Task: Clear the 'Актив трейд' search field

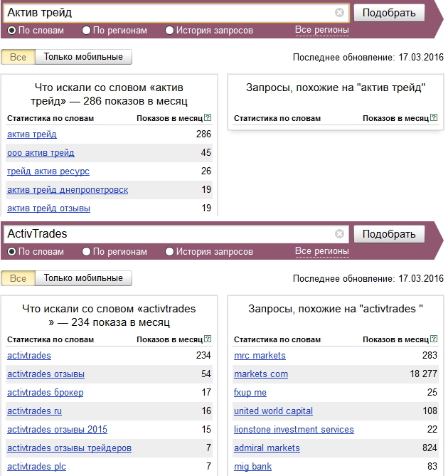Action: (339, 12)
